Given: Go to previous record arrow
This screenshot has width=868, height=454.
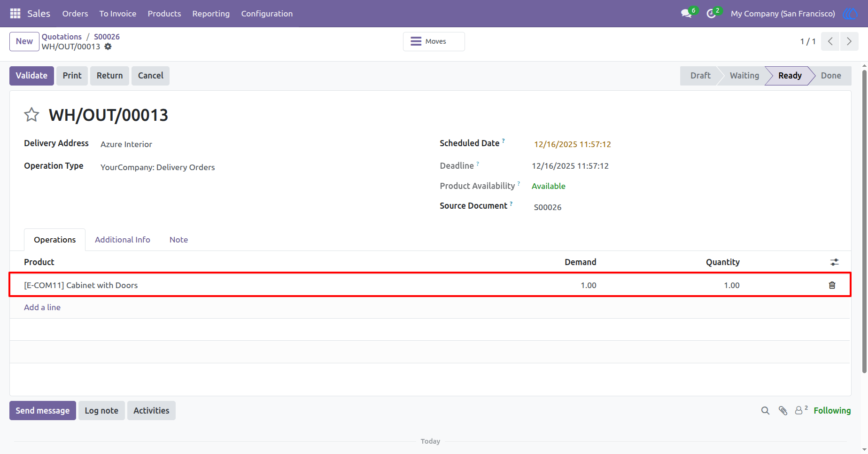Looking at the screenshot, I should tap(830, 41).
